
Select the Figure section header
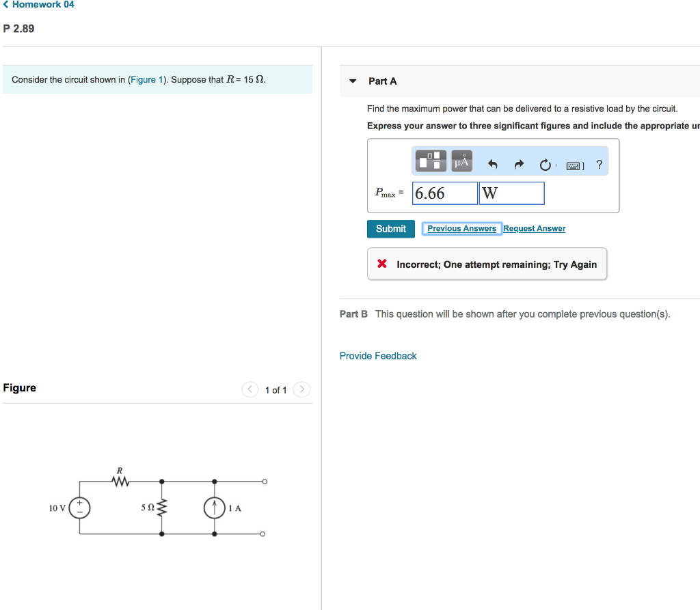tap(20, 387)
